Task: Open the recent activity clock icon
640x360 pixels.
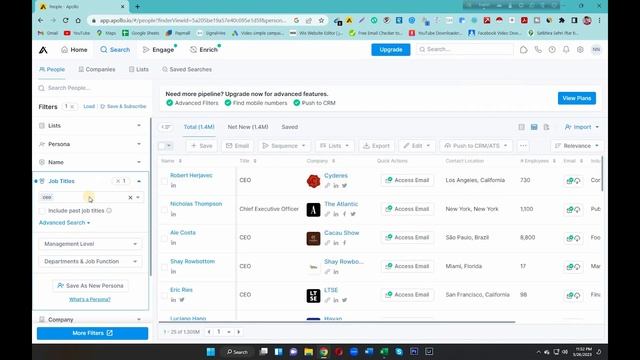Action: click(552, 49)
